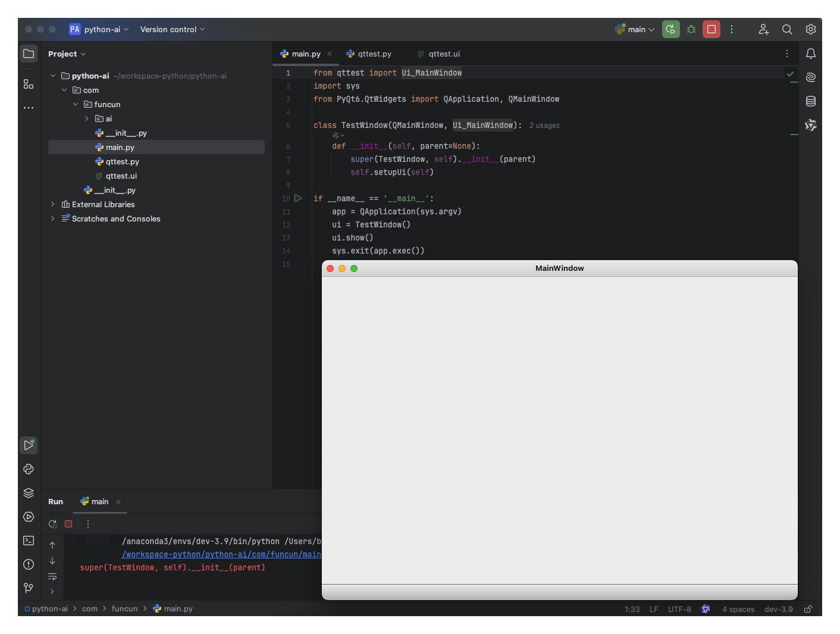Open the Run tool window icon
This screenshot has height=634, width=840.
(29, 445)
